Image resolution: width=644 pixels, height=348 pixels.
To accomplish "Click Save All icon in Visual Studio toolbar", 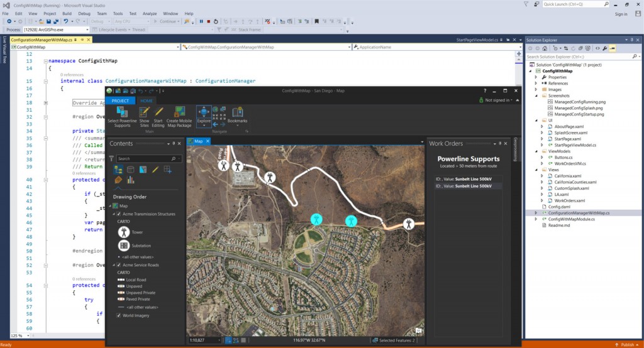I will coord(56,21).
